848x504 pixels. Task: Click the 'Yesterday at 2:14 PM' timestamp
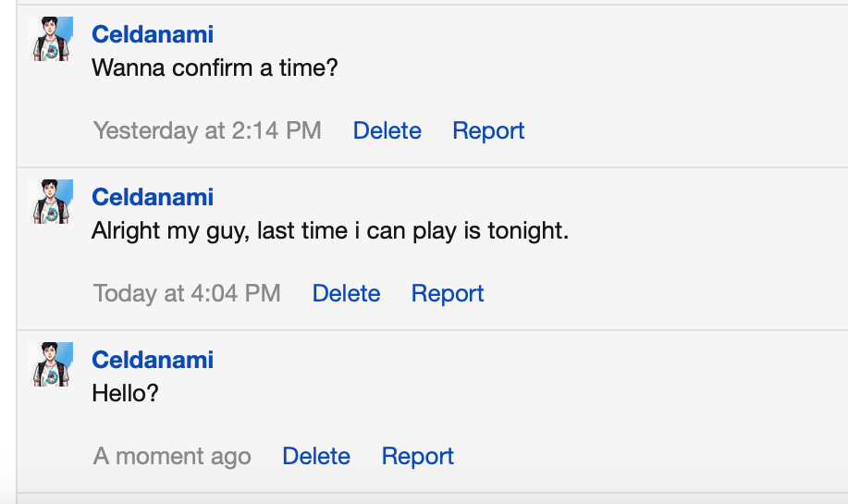tap(207, 131)
